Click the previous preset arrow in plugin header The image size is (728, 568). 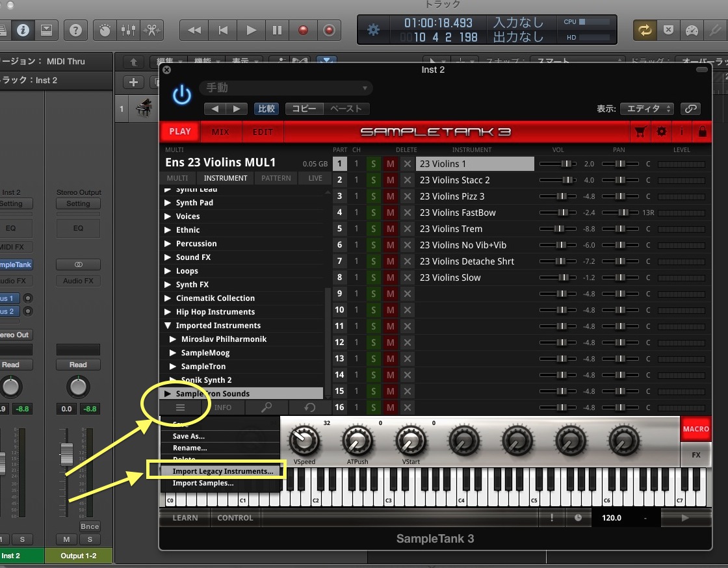coord(215,109)
